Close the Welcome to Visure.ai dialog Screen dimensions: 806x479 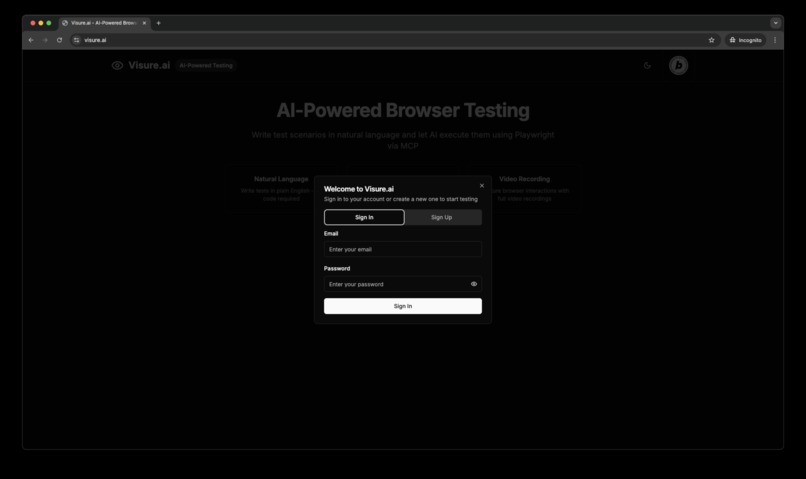click(x=482, y=186)
